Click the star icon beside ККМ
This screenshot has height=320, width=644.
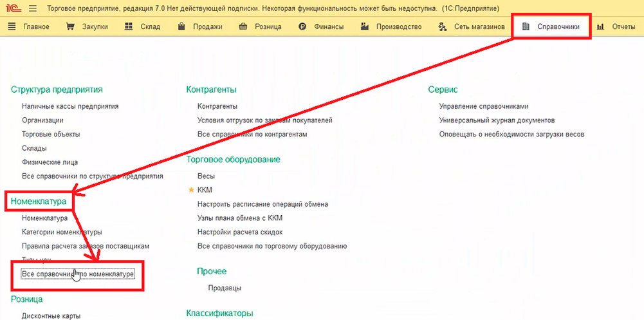[190, 190]
